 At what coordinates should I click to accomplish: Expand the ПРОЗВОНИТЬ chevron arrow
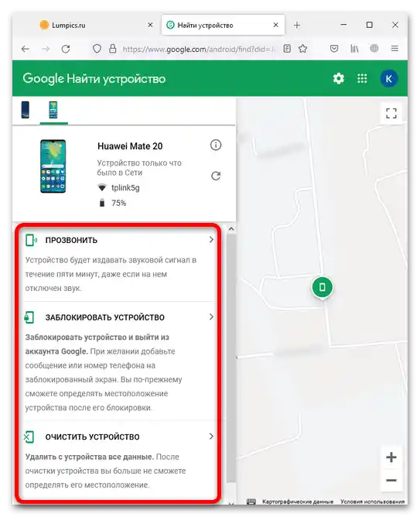coord(211,240)
